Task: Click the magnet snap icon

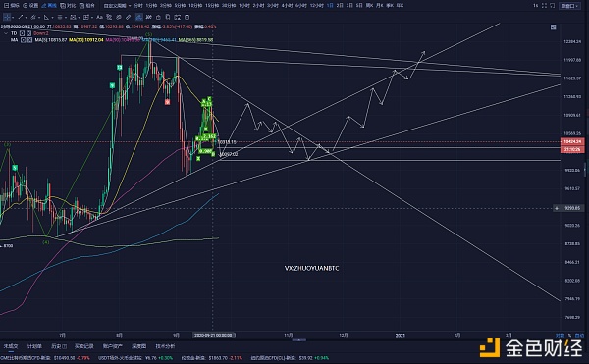Action: [x=149, y=17]
